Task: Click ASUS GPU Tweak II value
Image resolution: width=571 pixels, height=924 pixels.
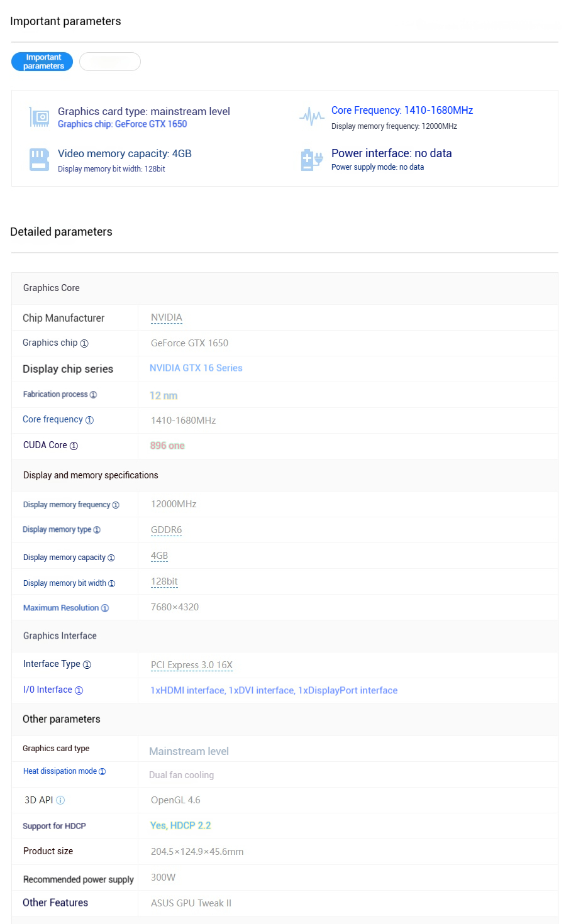Action: point(191,903)
